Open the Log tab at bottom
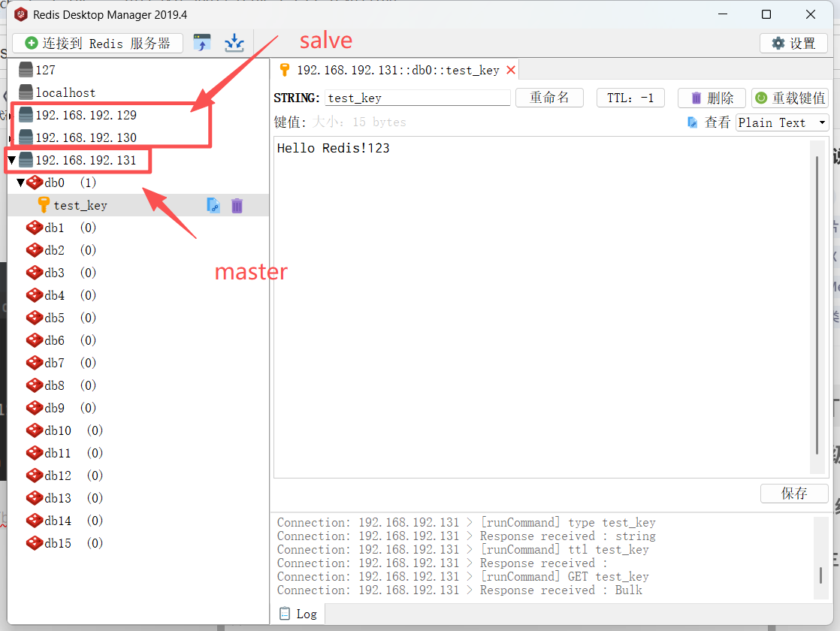The image size is (840, 631). tap(299, 614)
